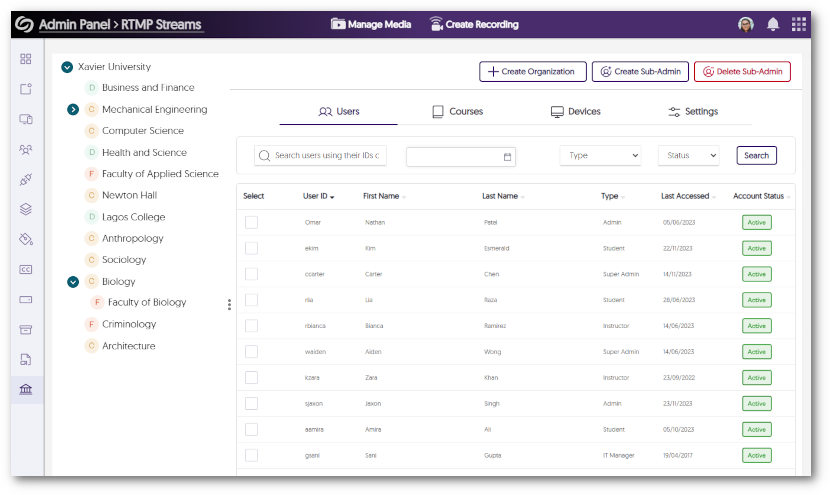
Task: Click the search magnifier icon in user search
Action: tap(264, 156)
